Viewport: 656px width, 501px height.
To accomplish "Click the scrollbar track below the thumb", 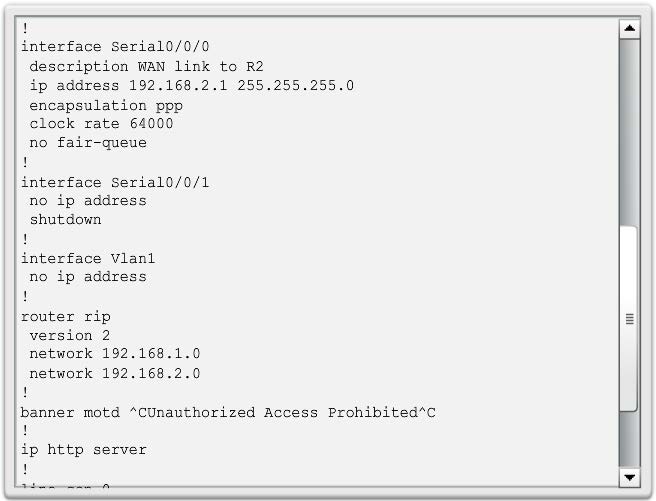I will click(629, 438).
